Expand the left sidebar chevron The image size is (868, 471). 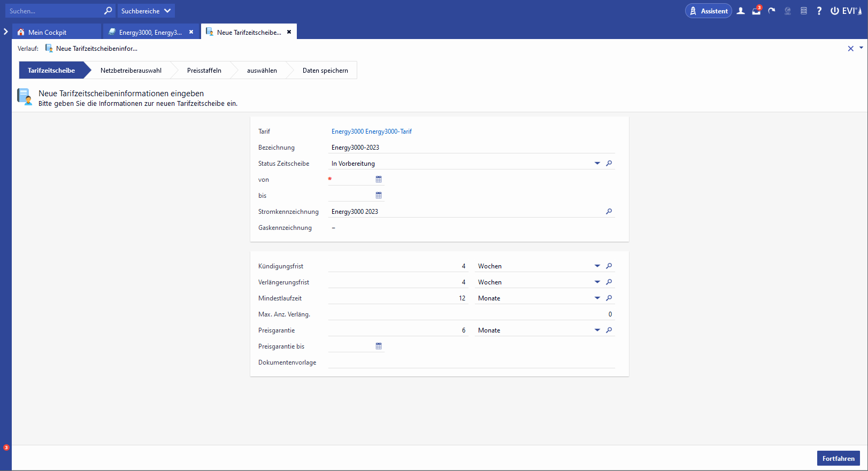pyautogui.click(x=6, y=32)
